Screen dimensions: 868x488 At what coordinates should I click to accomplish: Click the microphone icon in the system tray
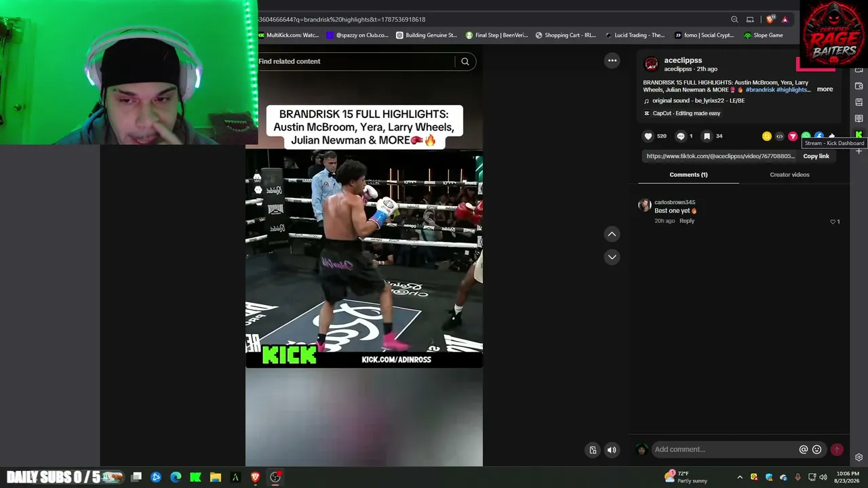point(797,477)
